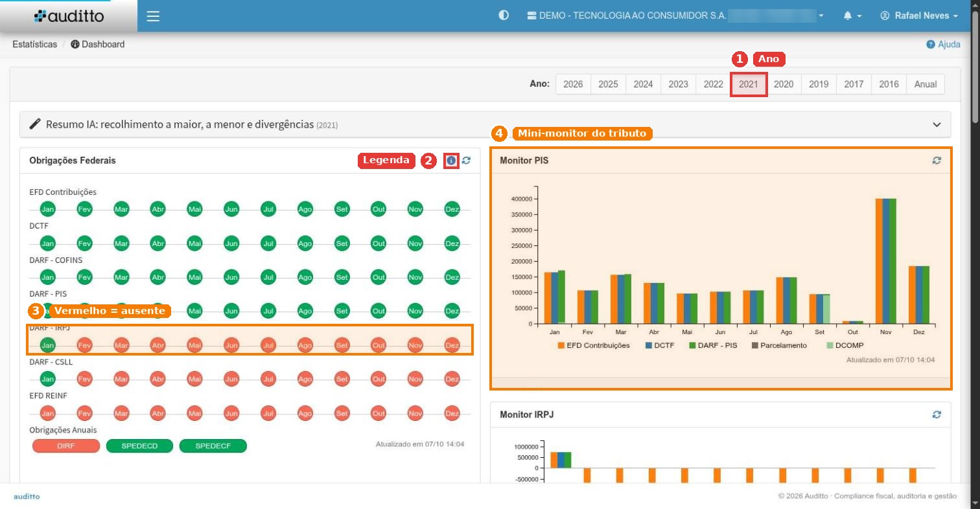980x509 pixels.
Task: Select year 2022 tab
Action: click(x=713, y=84)
